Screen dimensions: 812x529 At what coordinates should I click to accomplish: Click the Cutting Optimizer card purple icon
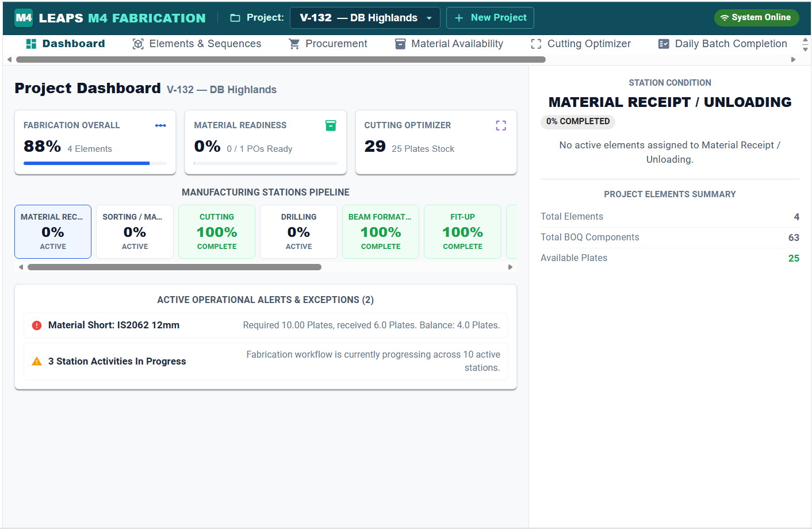pos(501,125)
